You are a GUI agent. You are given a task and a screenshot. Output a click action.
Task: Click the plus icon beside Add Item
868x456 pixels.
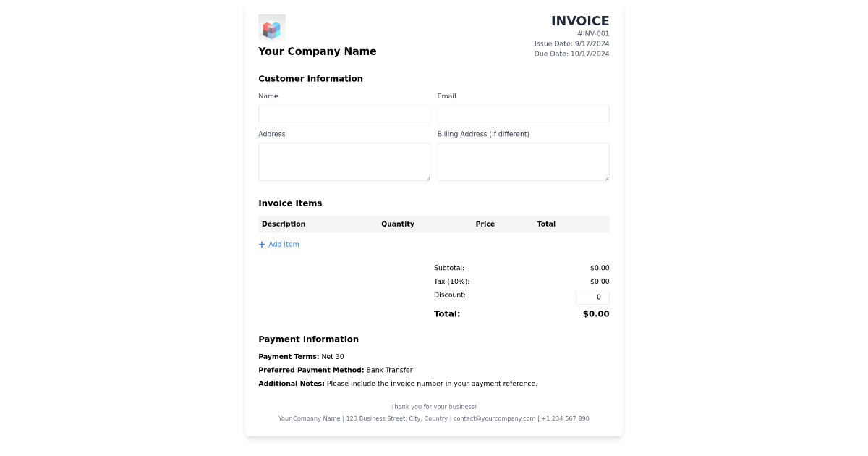click(x=261, y=244)
